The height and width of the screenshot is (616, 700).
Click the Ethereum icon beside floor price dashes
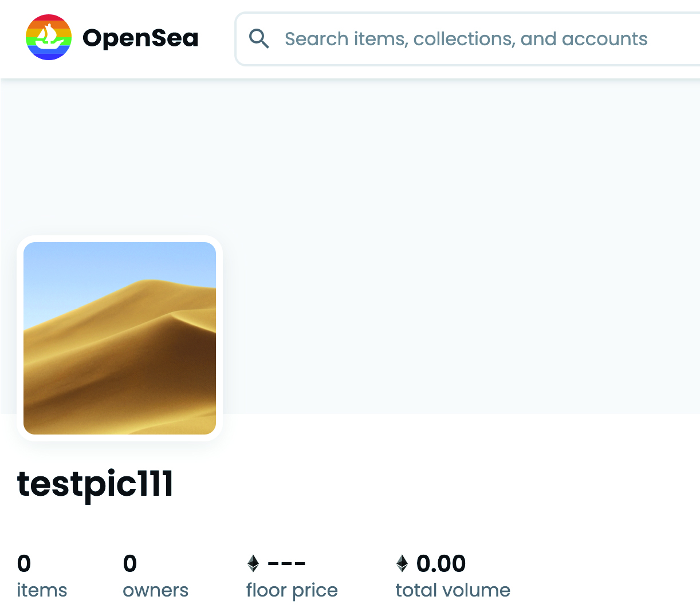[x=253, y=563]
